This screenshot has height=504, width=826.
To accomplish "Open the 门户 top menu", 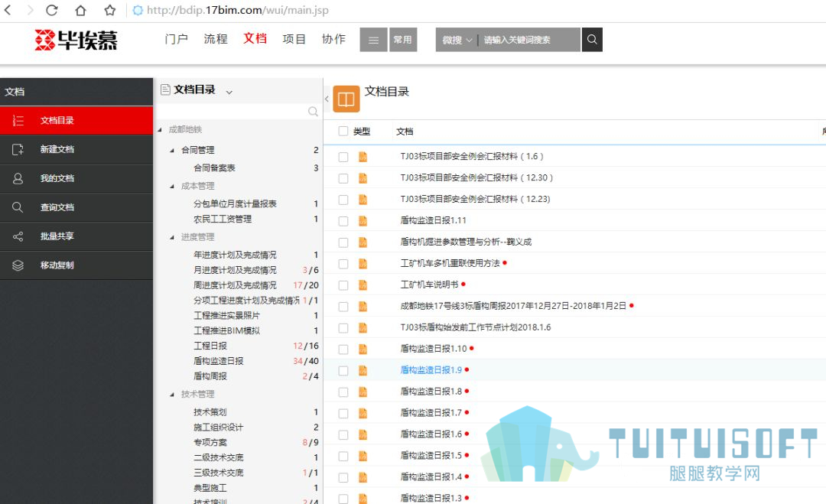I will 177,39.
